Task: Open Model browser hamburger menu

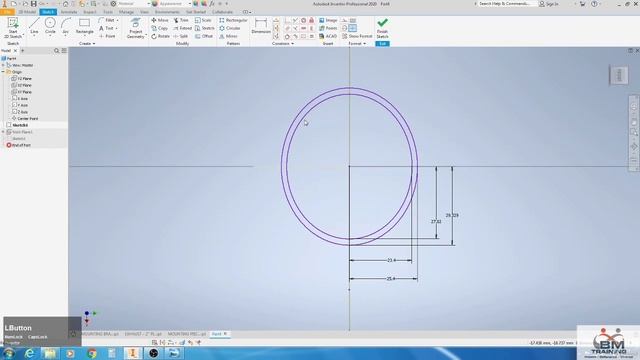Action: point(64,51)
